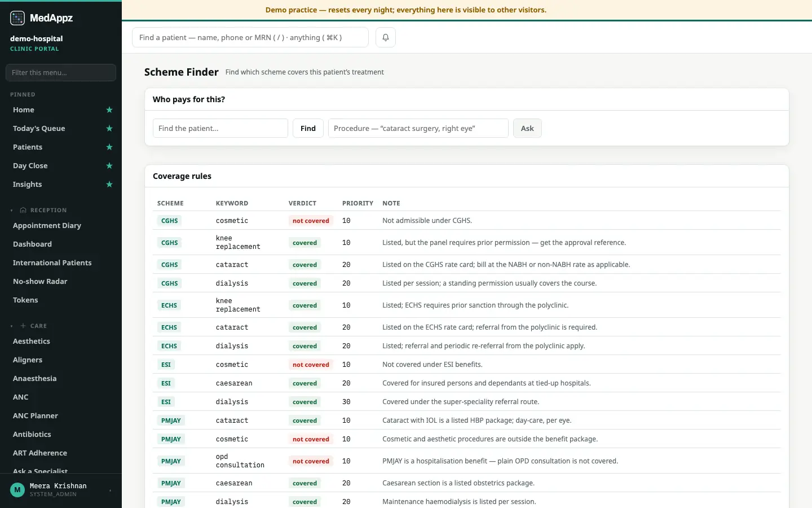This screenshot has width=812, height=508.
Task: Open the Reception Dashboard item
Action: (33, 244)
